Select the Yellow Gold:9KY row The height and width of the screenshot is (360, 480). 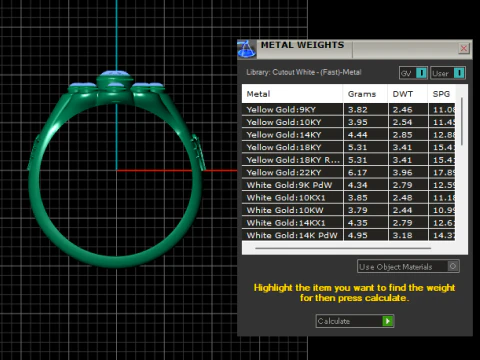348,109
